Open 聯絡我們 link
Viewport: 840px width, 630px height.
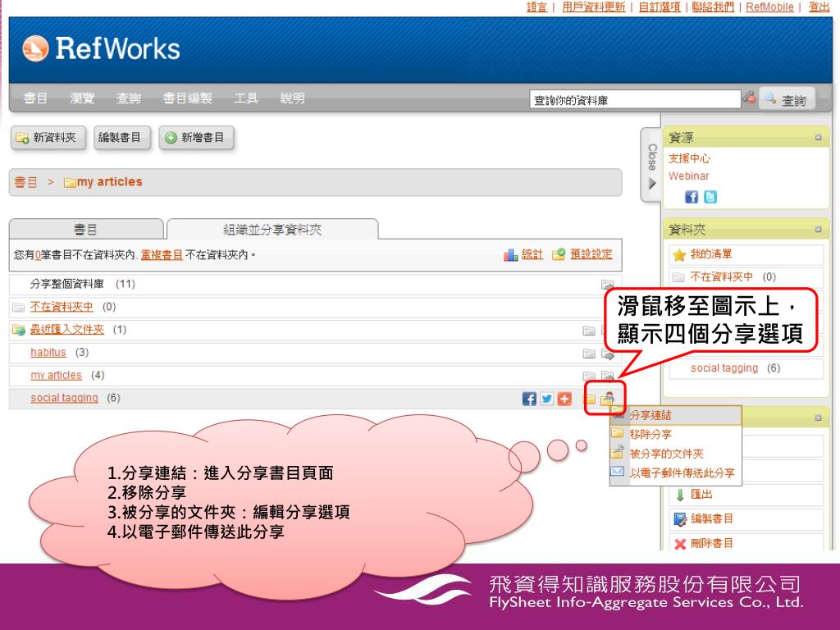(713, 7)
